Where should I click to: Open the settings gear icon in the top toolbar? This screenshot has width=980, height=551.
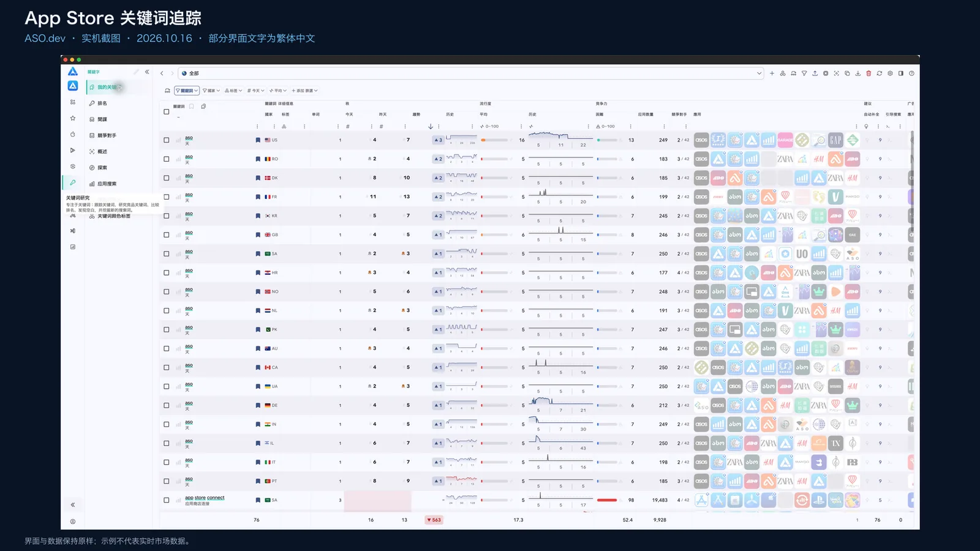pyautogui.click(x=890, y=73)
